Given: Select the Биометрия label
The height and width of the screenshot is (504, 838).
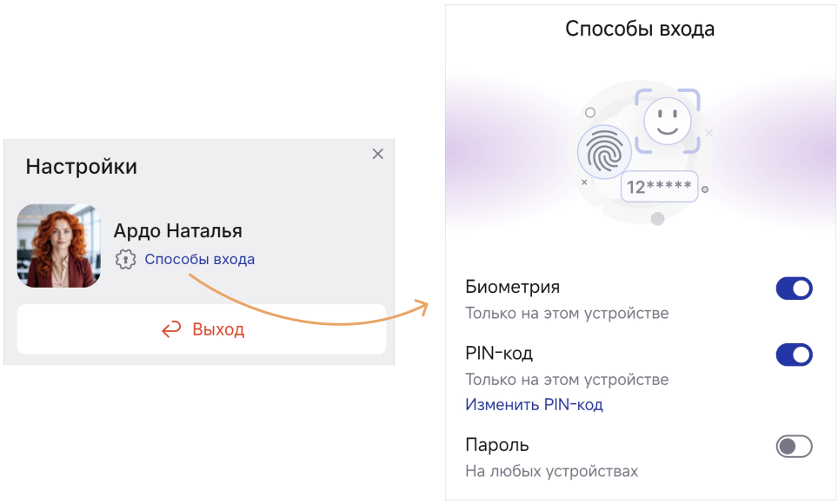Looking at the screenshot, I should click(513, 287).
